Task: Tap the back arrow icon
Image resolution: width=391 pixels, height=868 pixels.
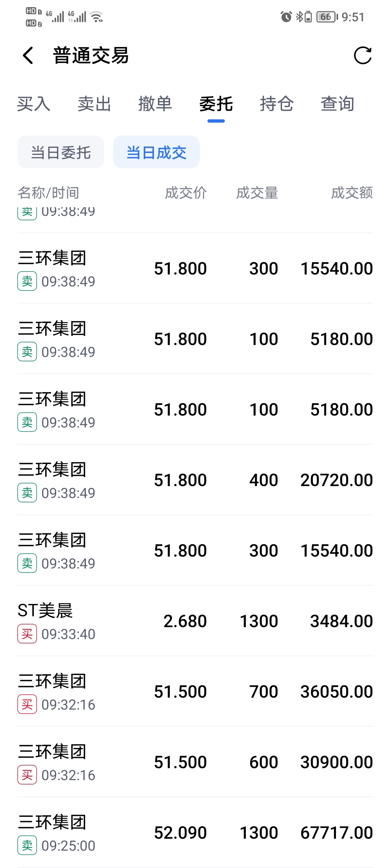Action: tap(28, 56)
